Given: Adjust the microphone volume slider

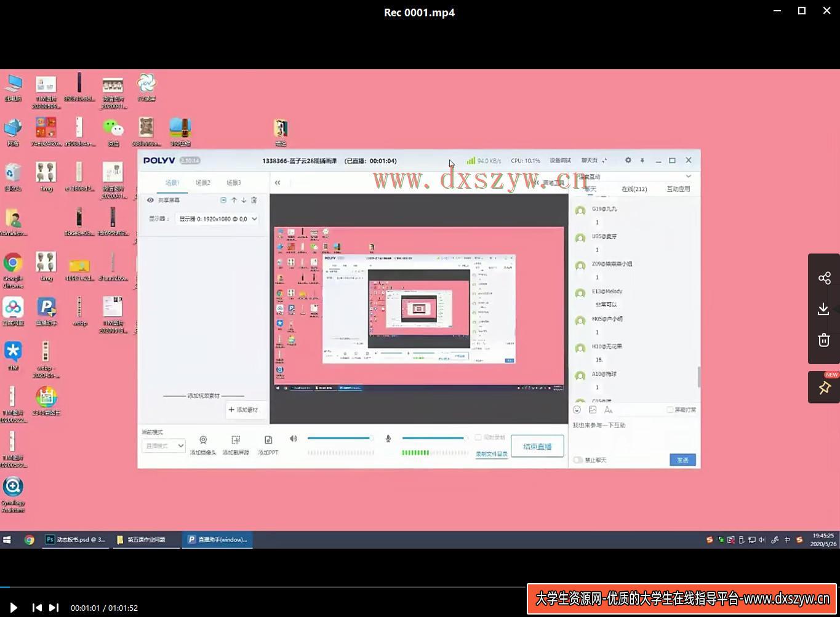Looking at the screenshot, I should click(x=434, y=438).
